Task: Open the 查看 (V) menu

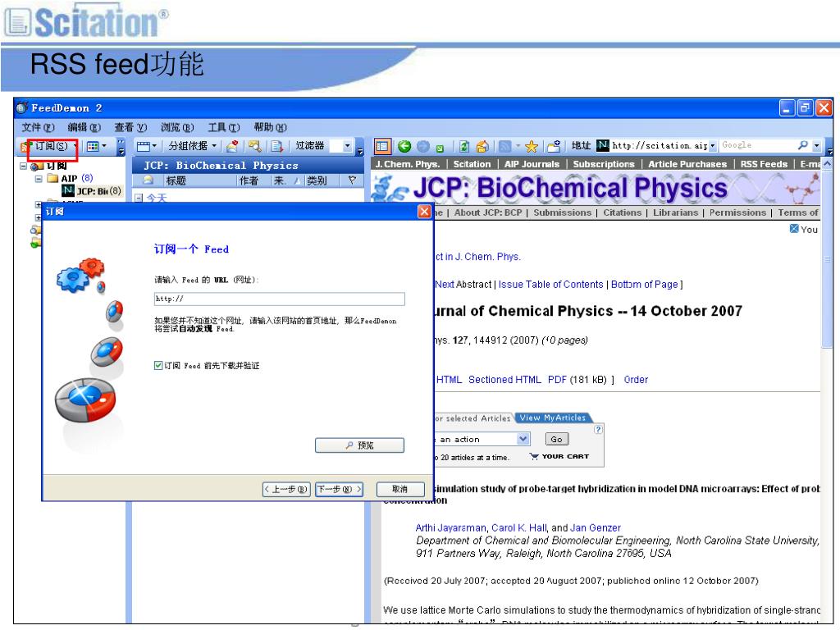Action: 130,127
